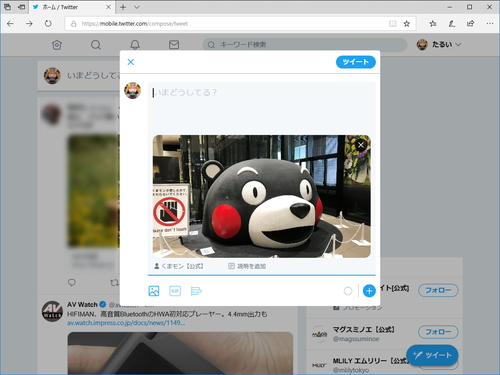Open the tabs set aside icon
Screen dimensions: 500x375
(x=7, y=7)
